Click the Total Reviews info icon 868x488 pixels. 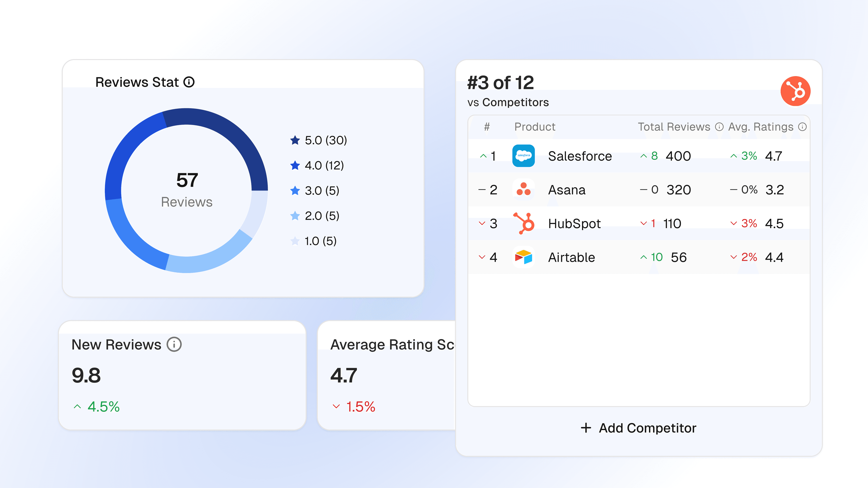(x=719, y=127)
